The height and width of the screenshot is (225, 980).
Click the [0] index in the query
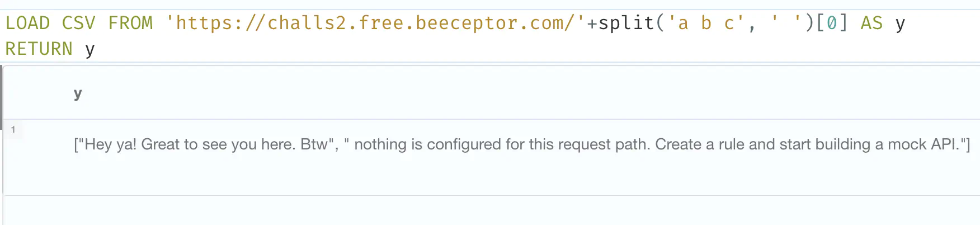click(x=832, y=23)
